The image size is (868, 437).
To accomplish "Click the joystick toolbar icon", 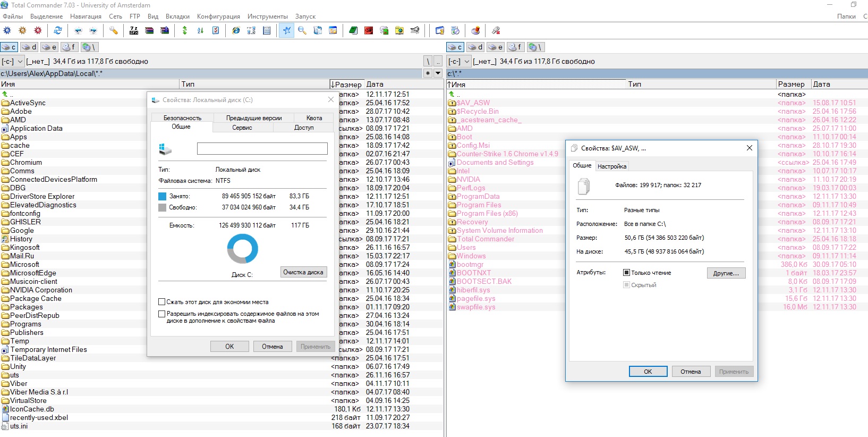I will coord(475,31).
